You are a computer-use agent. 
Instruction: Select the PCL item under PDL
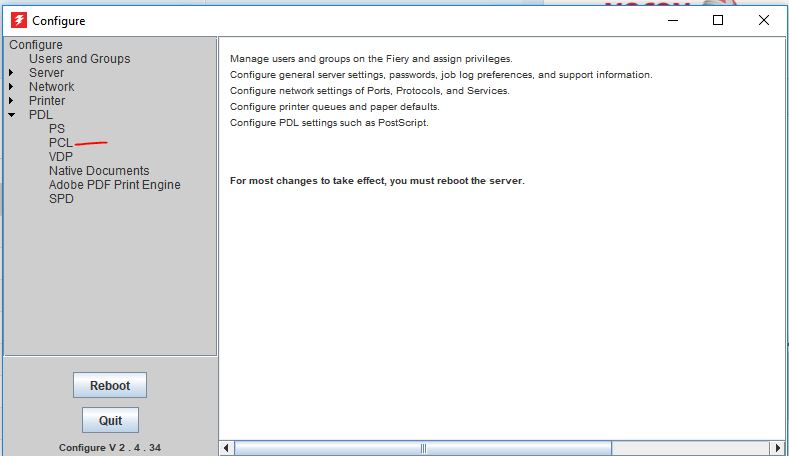tap(60, 143)
